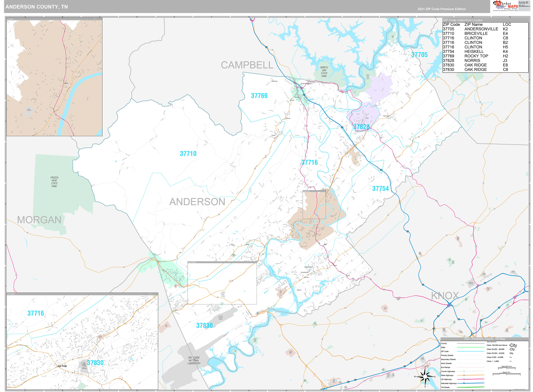
Task: Click the KNOX county label
Action: coord(445,296)
